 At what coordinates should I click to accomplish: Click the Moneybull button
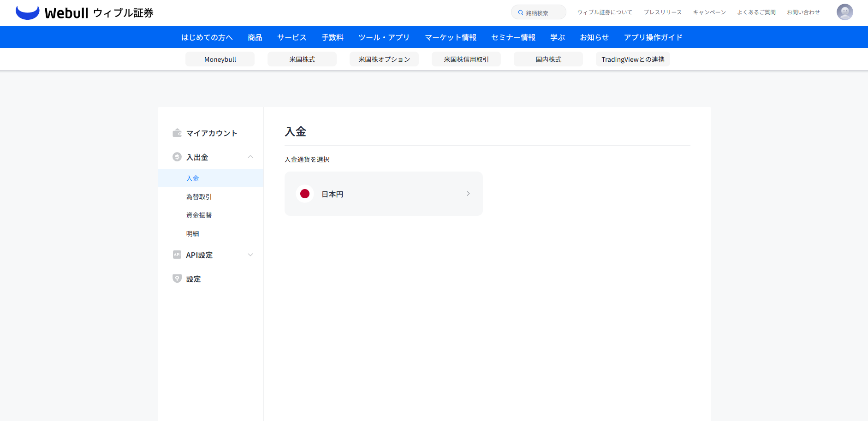pos(220,59)
